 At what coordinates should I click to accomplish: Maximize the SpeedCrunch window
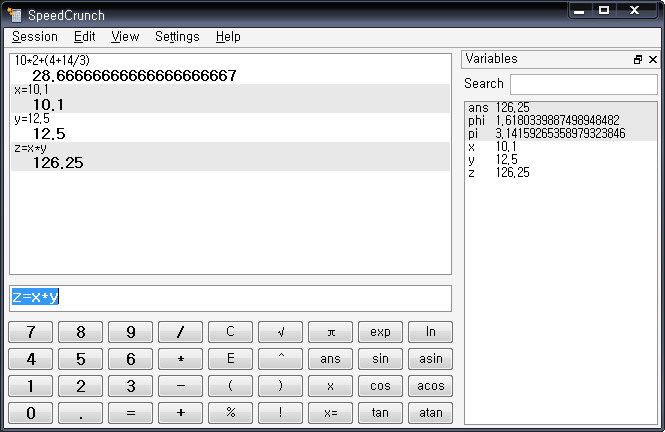click(x=604, y=10)
